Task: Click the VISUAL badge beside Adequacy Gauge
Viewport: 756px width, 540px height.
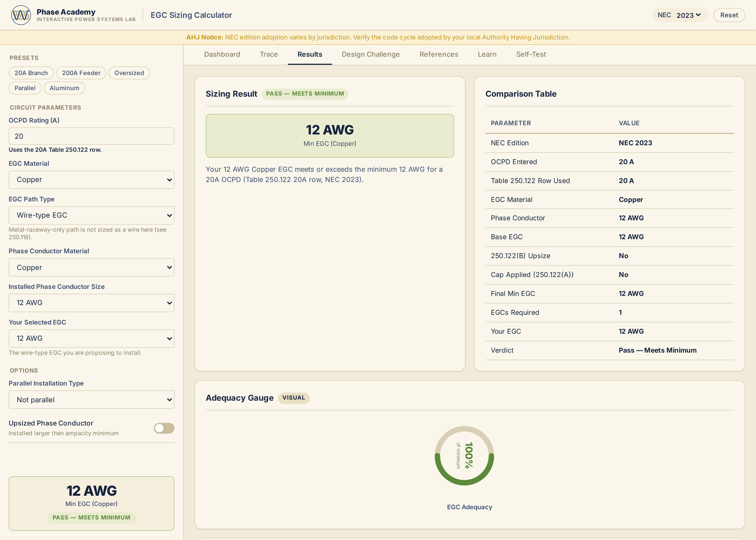Action: [x=293, y=398]
